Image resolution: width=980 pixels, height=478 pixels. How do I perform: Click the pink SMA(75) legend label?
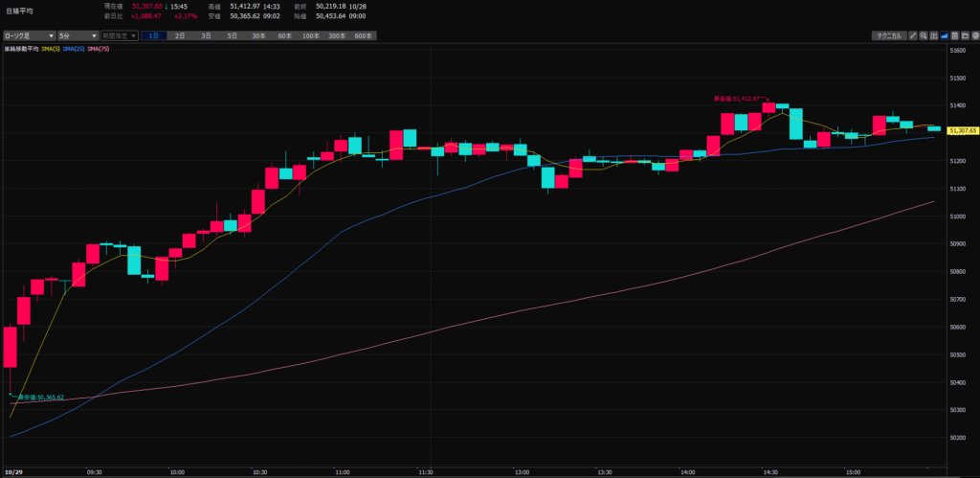pyautogui.click(x=98, y=48)
